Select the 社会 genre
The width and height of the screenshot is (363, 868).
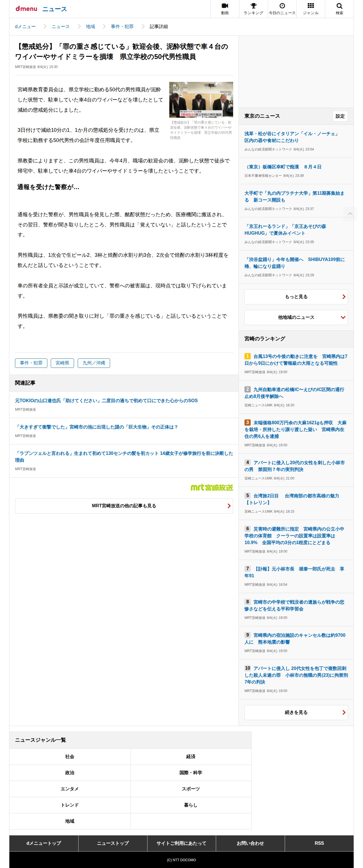pyautogui.click(x=70, y=756)
